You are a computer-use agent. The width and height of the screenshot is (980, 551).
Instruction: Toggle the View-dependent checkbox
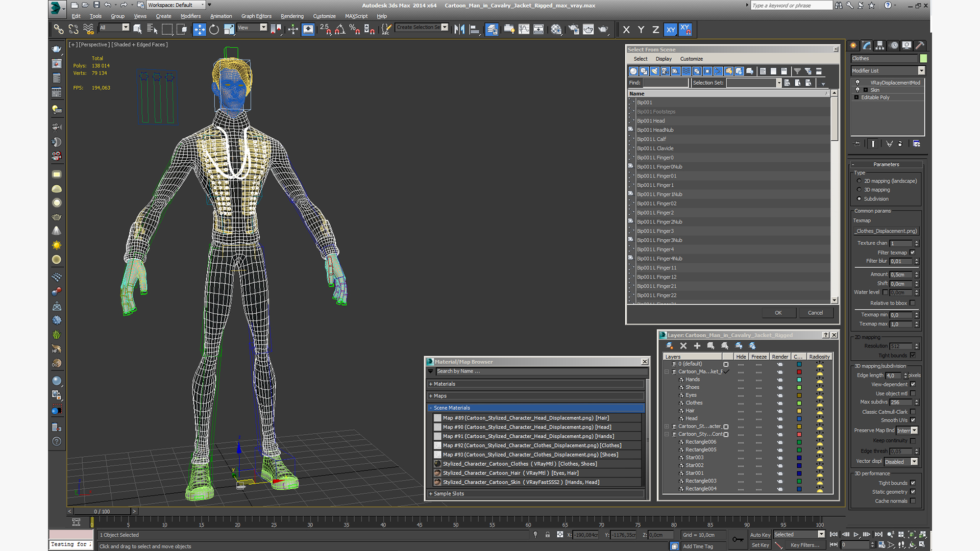pos(913,384)
